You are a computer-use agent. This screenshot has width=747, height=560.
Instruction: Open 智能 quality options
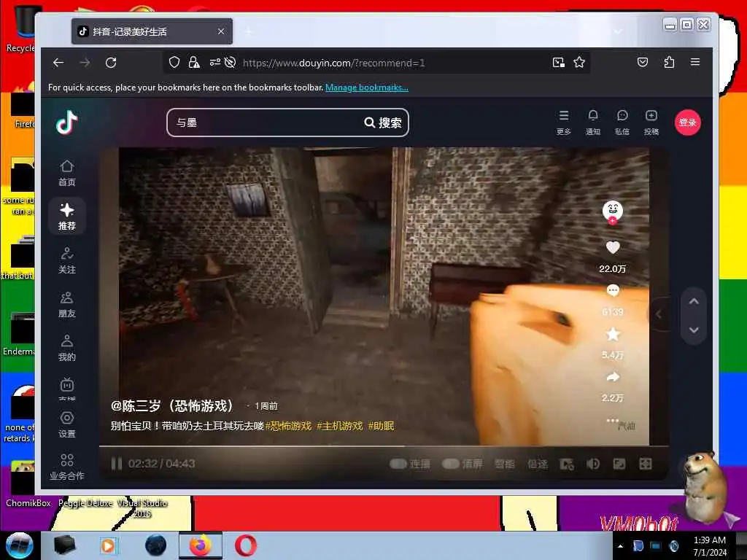[x=504, y=464]
